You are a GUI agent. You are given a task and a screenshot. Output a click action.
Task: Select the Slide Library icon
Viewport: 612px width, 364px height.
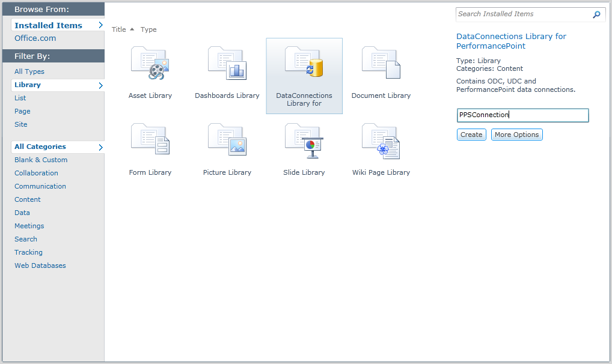pyautogui.click(x=304, y=141)
